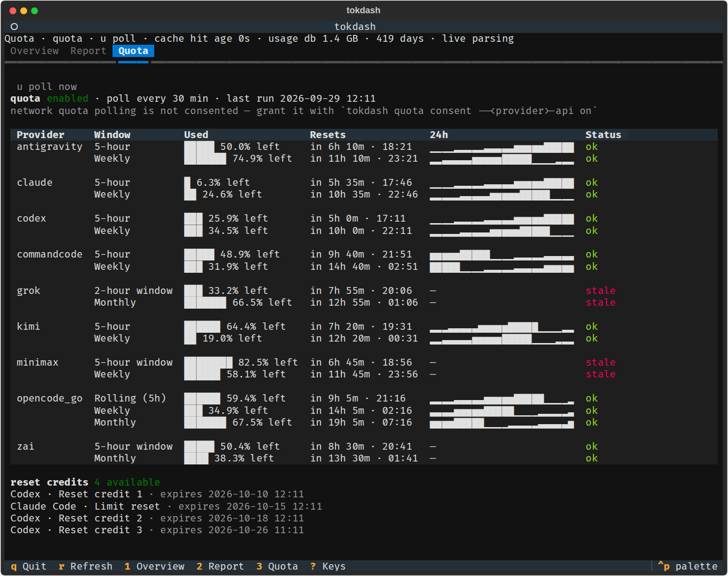Screen dimensions: 728x576
Task: Click the '4 available' reset credits count
Action: [x=127, y=482]
